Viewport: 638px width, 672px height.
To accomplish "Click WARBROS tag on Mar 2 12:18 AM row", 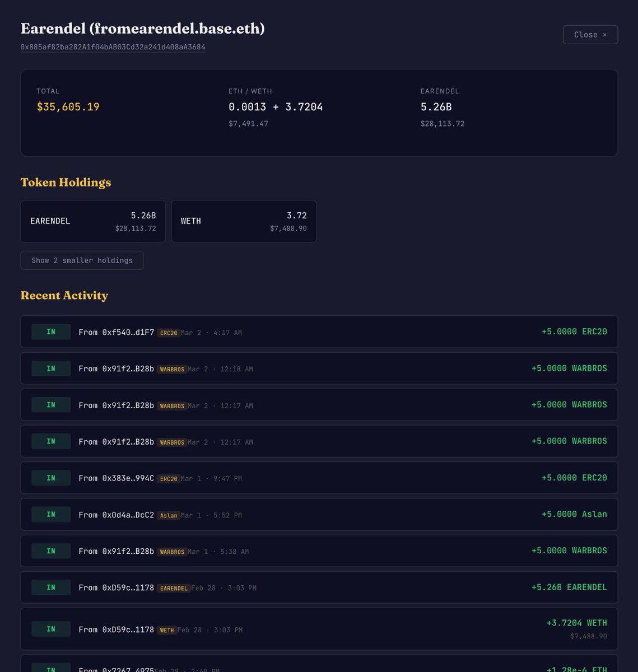I will [172, 369].
